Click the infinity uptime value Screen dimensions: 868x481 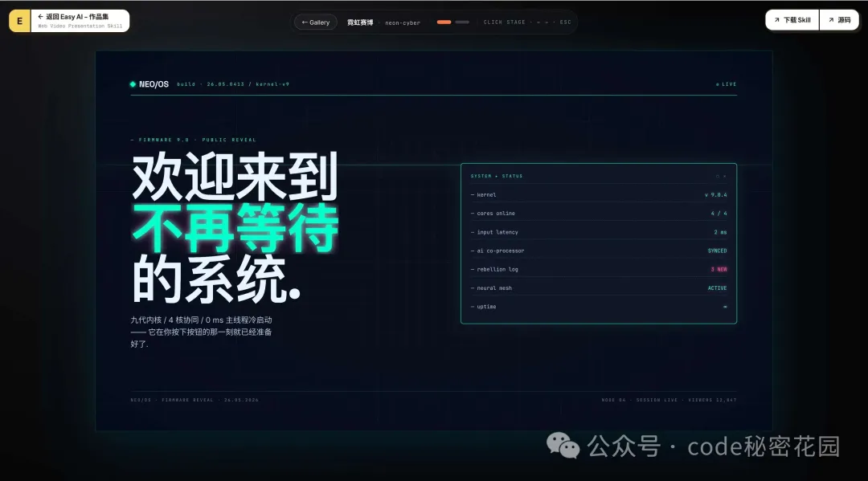725,307
